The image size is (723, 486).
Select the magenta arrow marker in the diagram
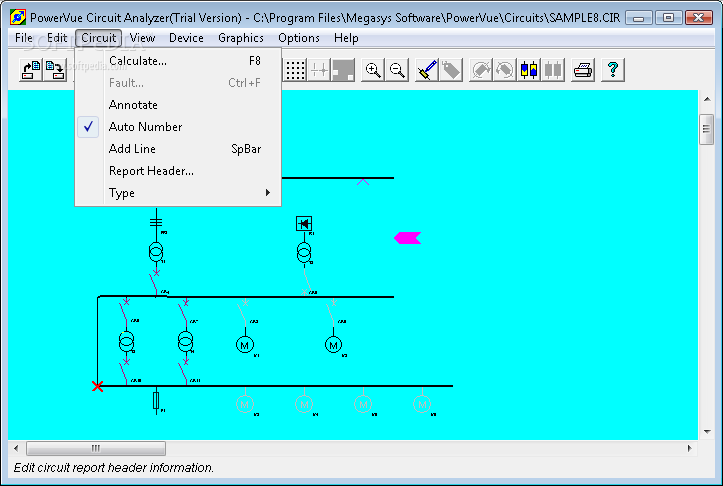click(408, 237)
